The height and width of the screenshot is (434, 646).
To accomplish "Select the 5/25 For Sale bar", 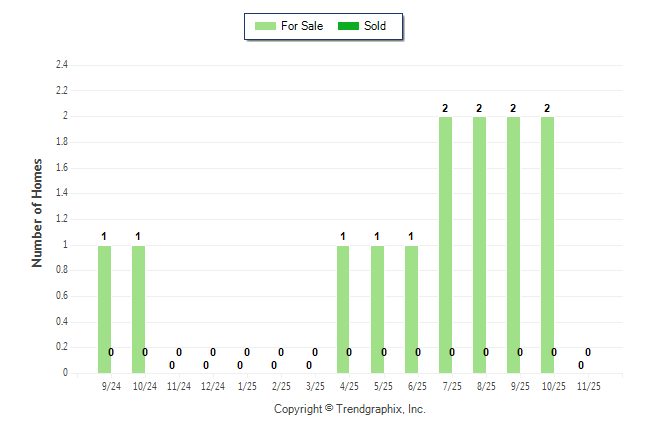I will pos(377,308).
